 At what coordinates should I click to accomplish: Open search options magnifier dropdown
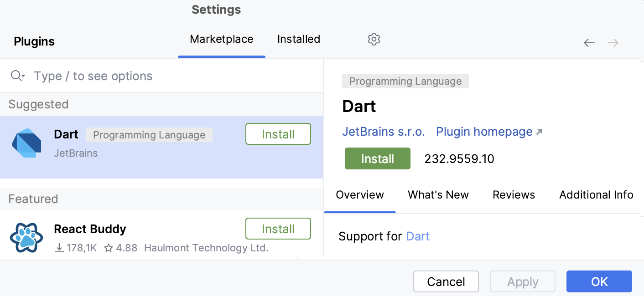(x=18, y=76)
